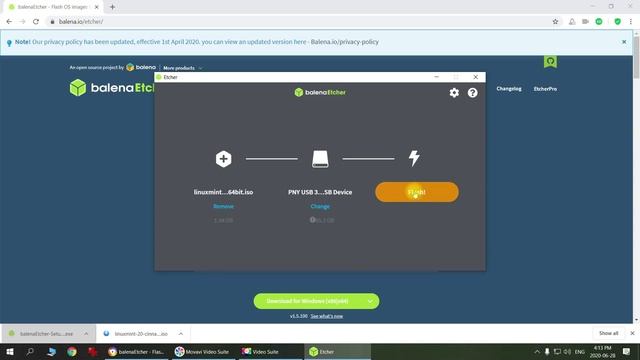Show all downloads

coord(608,333)
